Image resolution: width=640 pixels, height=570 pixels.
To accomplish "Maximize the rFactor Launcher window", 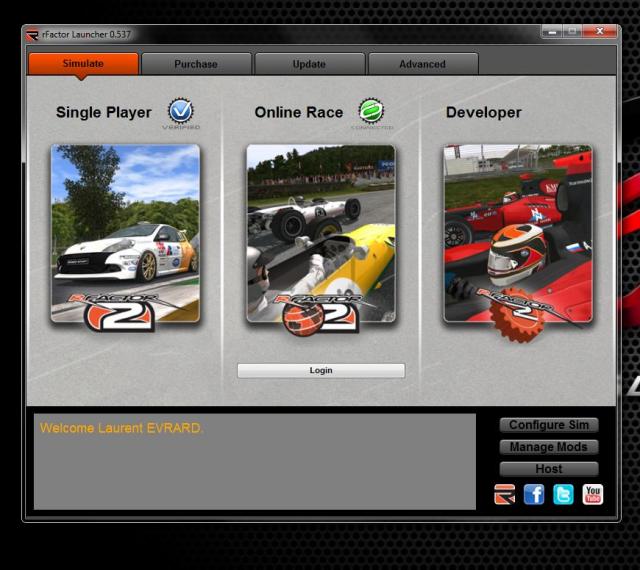I will [572, 31].
